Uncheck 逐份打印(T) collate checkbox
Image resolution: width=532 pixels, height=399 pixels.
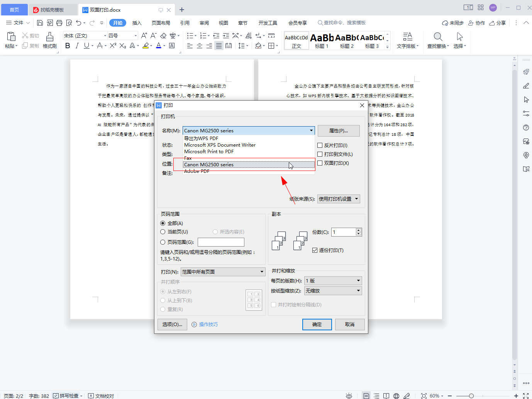tap(315, 250)
